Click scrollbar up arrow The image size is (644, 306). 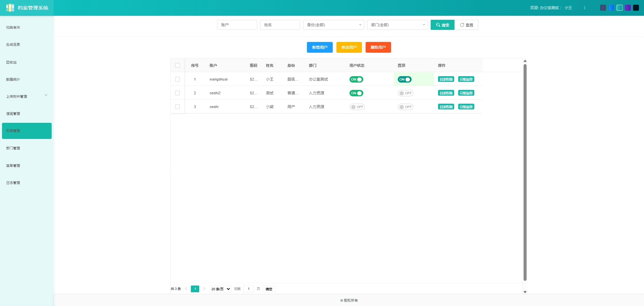pos(525,61)
